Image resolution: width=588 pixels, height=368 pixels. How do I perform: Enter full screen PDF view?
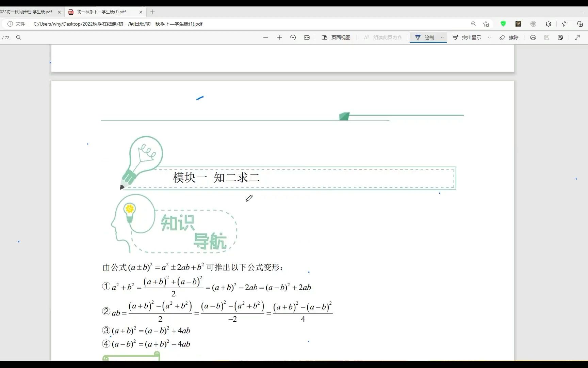coord(577,37)
